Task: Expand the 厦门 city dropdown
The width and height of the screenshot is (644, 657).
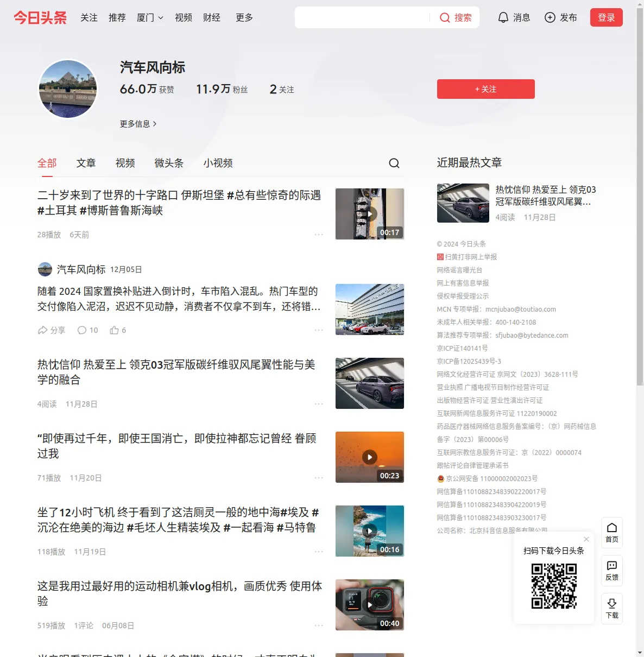Action: click(150, 17)
